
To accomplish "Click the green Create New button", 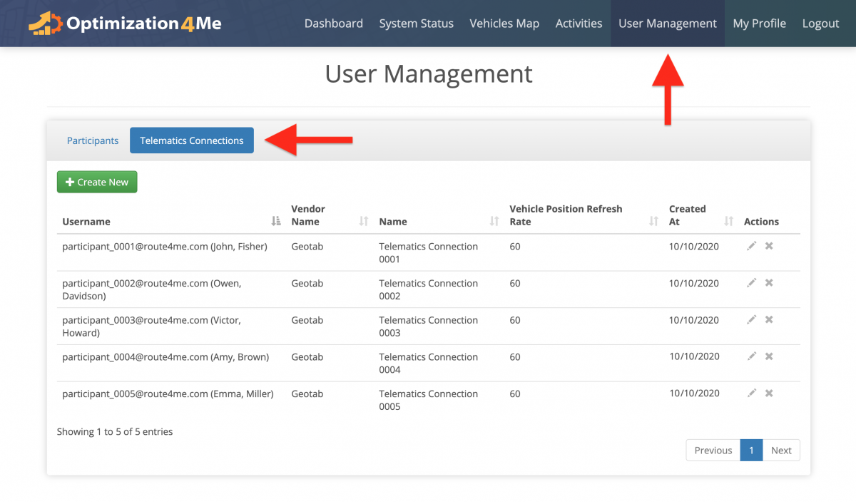I will (97, 182).
